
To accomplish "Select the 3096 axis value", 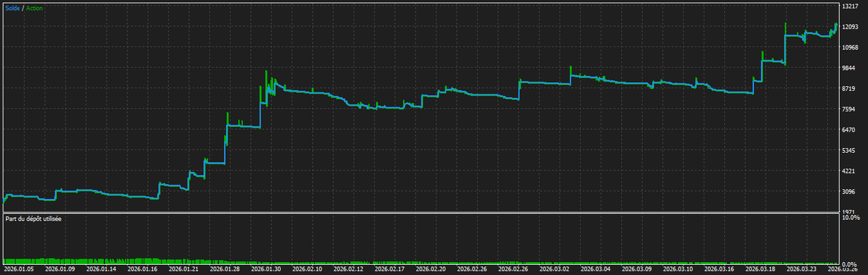I will pos(850,192).
